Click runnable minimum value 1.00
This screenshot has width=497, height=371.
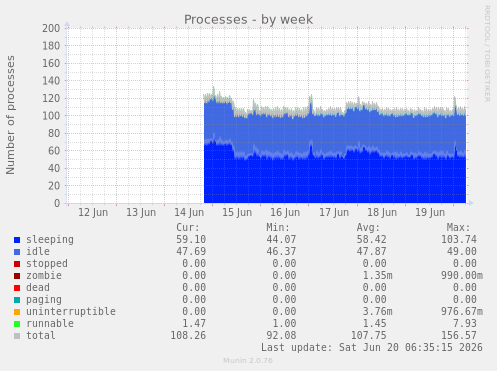284,323
